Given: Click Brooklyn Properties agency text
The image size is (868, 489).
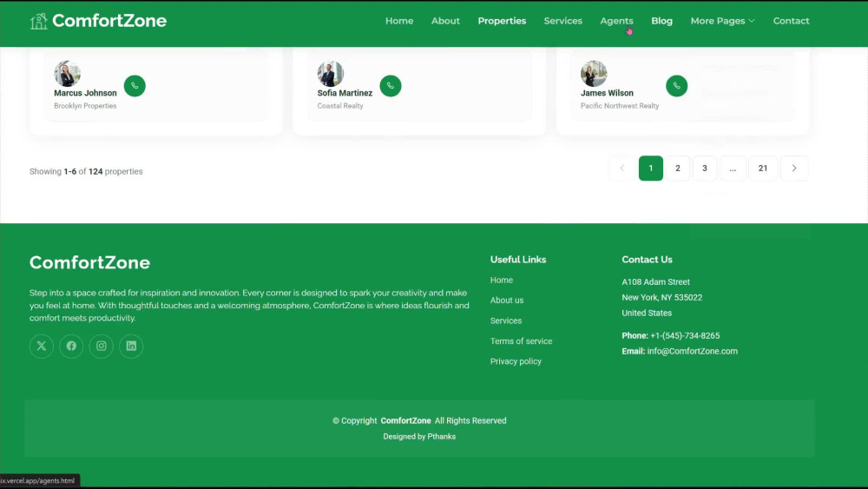Looking at the screenshot, I should (85, 106).
